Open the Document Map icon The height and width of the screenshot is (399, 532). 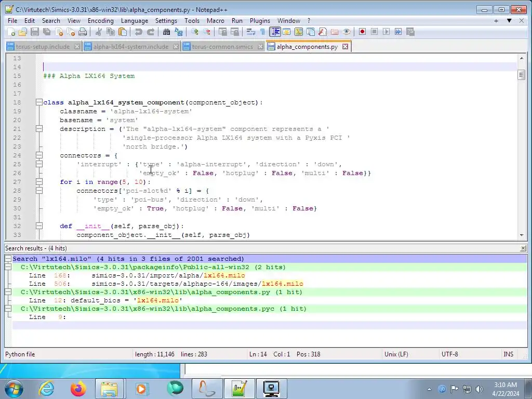(x=299, y=32)
